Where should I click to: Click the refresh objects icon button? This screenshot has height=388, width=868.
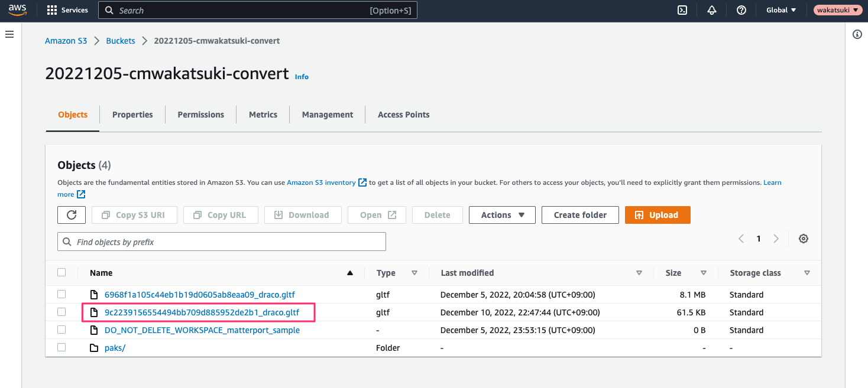(x=72, y=215)
